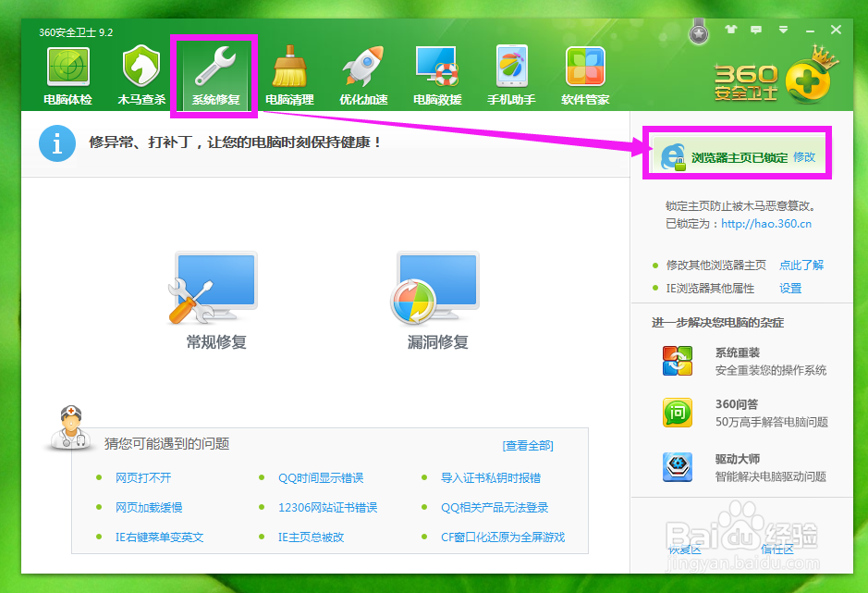Click 360问答 title text
Screen dimensions: 868x593
736,404
